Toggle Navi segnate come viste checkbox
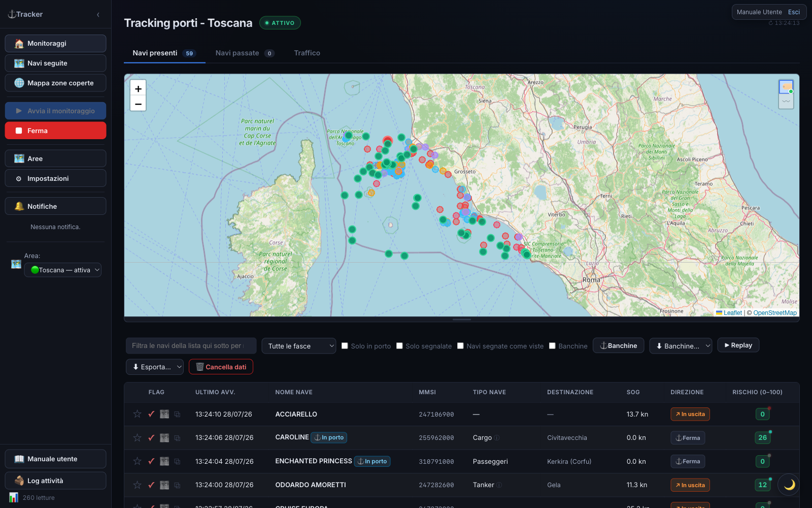This screenshot has height=508, width=812. click(460, 346)
